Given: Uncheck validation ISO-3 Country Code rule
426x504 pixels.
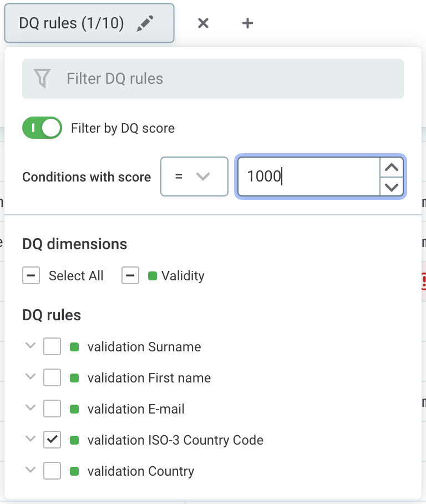Looking at the screenshot, I should pos(52,439).
